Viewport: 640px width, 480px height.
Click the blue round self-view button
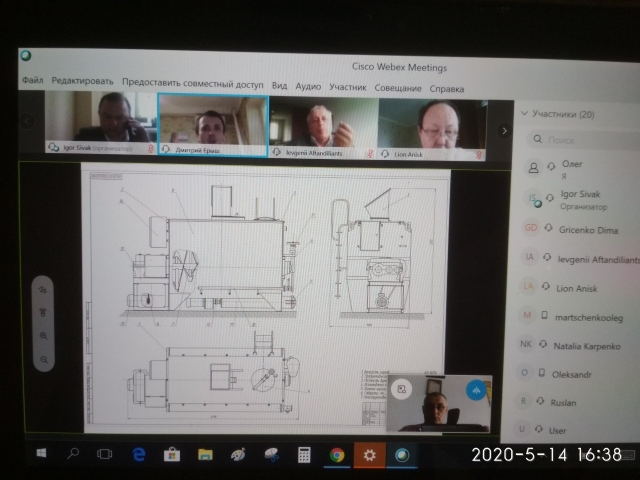tap(476, 391)
